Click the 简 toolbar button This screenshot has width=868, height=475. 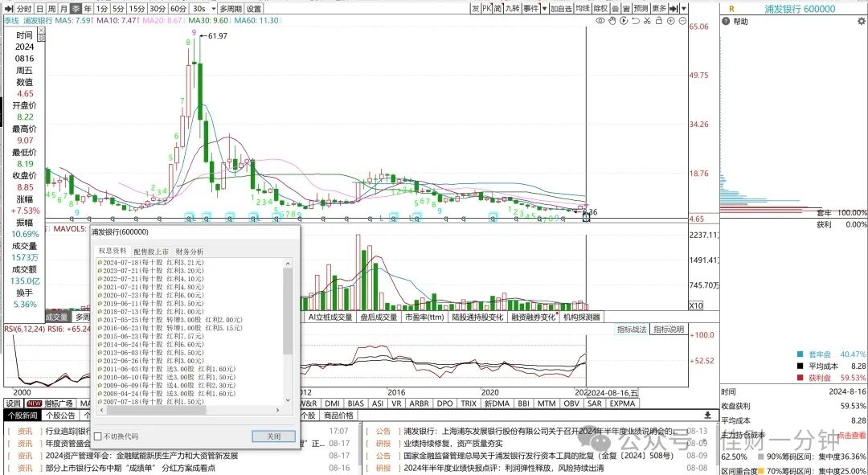pyautogui.click(x=498, y=9)
